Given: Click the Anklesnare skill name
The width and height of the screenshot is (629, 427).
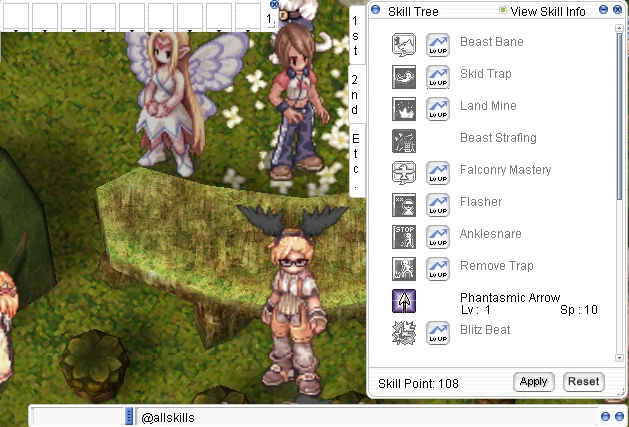Looking at the screenshot, I should (x=491, y=234).
